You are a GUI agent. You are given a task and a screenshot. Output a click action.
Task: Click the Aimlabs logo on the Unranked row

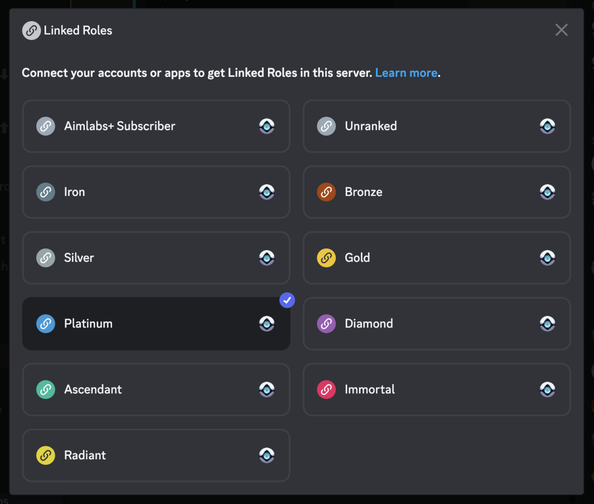547,126
